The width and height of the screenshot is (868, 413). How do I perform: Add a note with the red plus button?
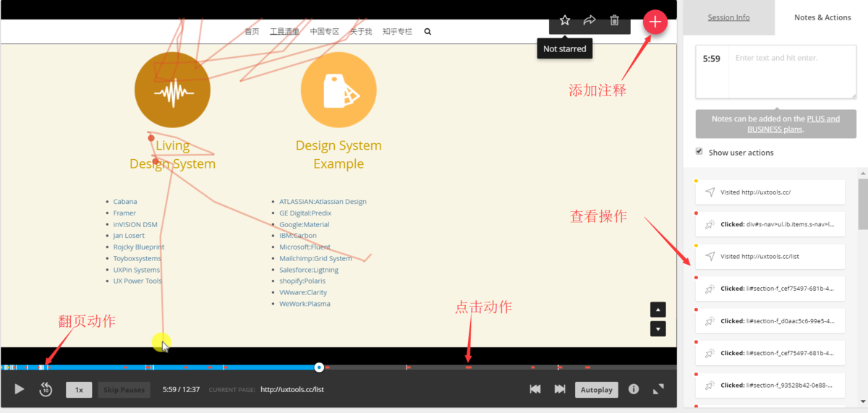point(655,22)
